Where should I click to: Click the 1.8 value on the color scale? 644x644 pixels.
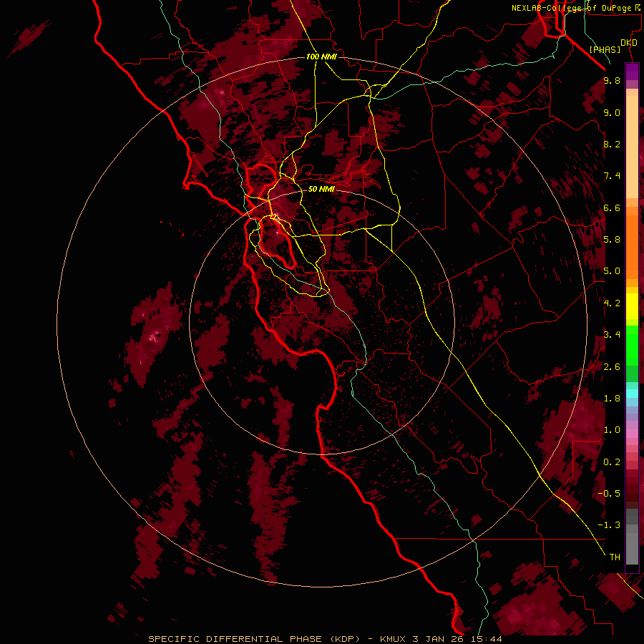click(x=612, y=398)
